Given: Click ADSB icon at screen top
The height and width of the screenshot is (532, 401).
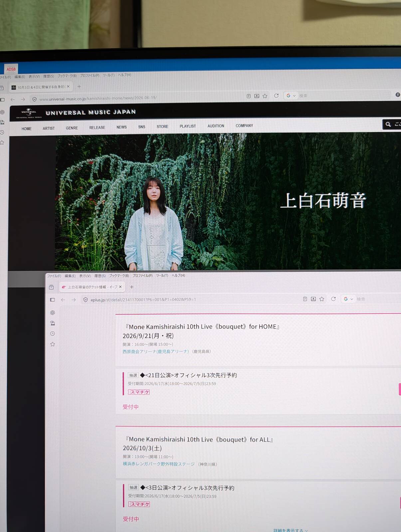Looking at the screenshot, I should point(11,69).
